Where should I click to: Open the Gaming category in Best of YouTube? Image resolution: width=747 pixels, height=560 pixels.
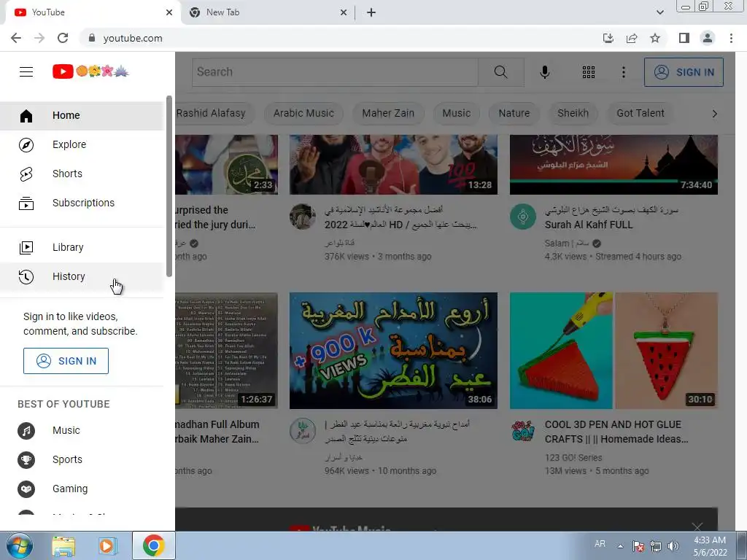tap(82, 489)
